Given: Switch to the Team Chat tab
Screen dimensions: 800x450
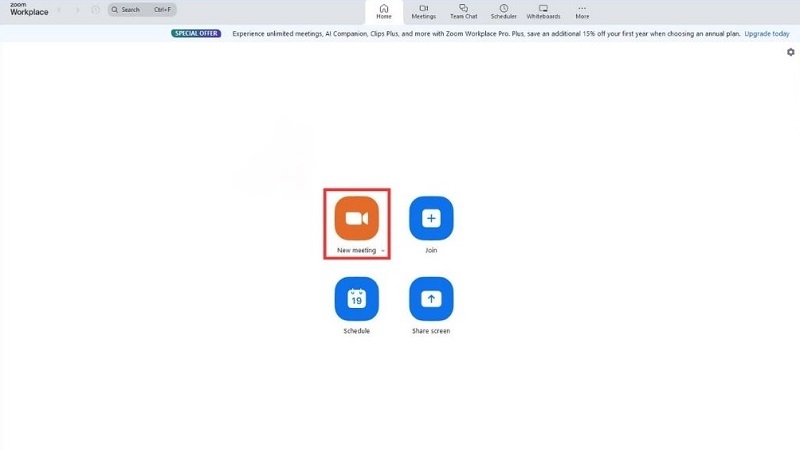Looking at the screenshot, I should 463,11.
